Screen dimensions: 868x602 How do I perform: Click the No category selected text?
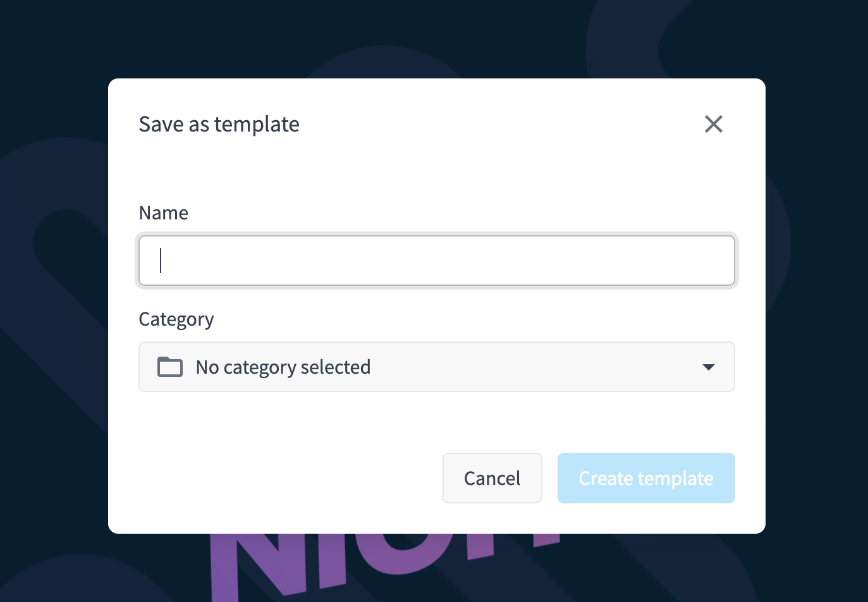click(x=283, y=367)
